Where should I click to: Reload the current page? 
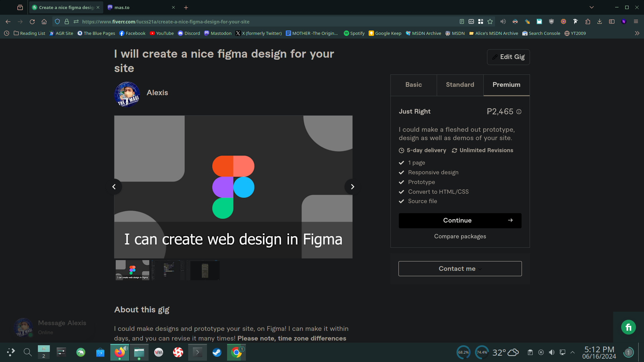pos(32,21)
